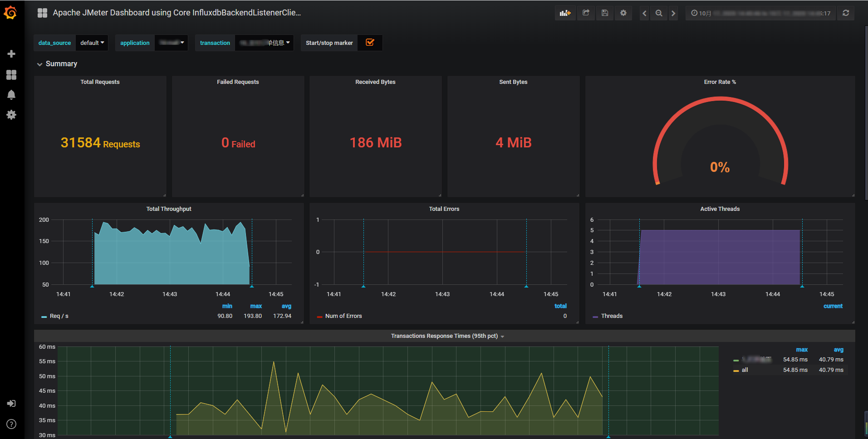Open the Total Throughput panel title
Viewport: 868px width, 439px height.
point(169,209)
